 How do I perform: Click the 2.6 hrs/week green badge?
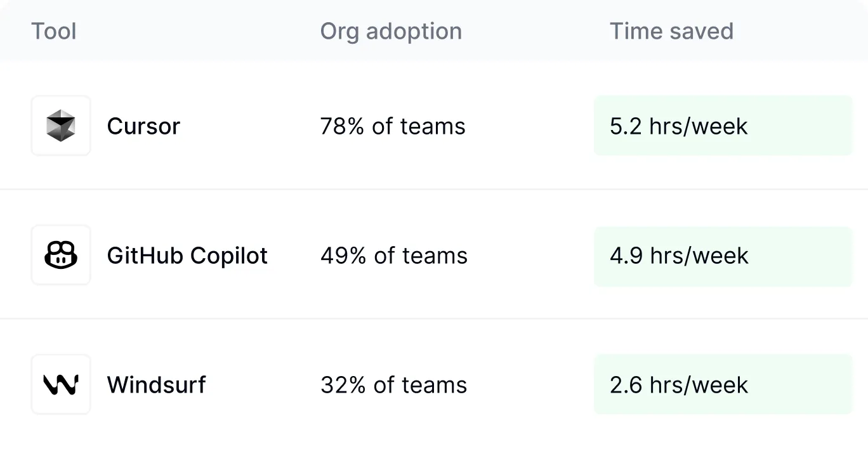[723, 384]
